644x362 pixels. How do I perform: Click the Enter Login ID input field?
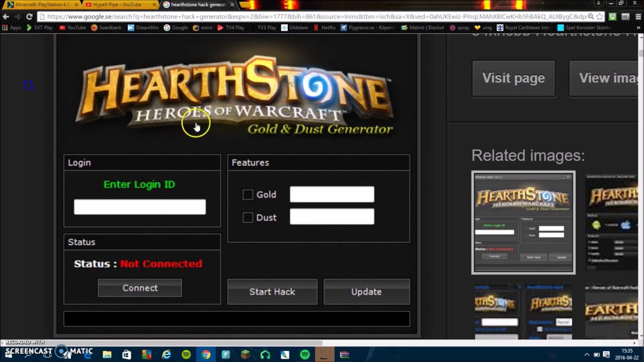(x=140, y=207)
